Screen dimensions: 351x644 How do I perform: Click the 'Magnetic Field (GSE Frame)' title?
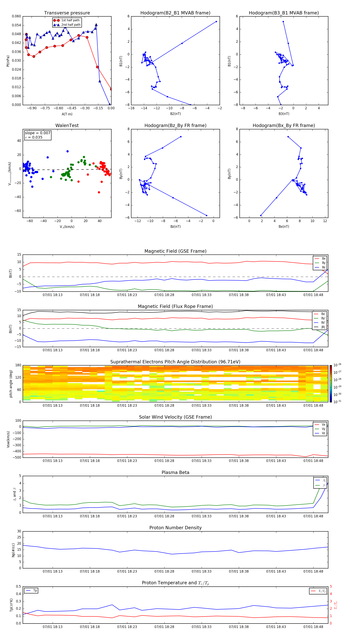coord(175,251)
